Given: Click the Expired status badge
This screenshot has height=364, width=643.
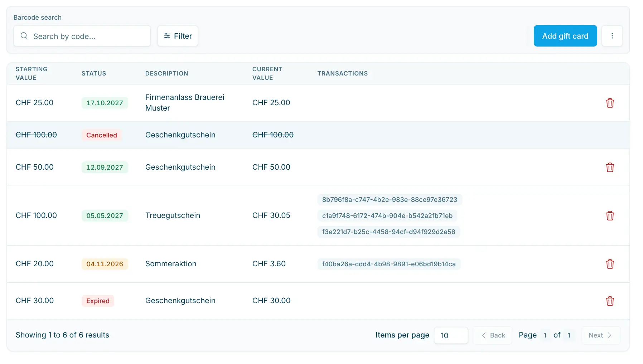Looking at the screenshot, I should click(x=98, y=301).
